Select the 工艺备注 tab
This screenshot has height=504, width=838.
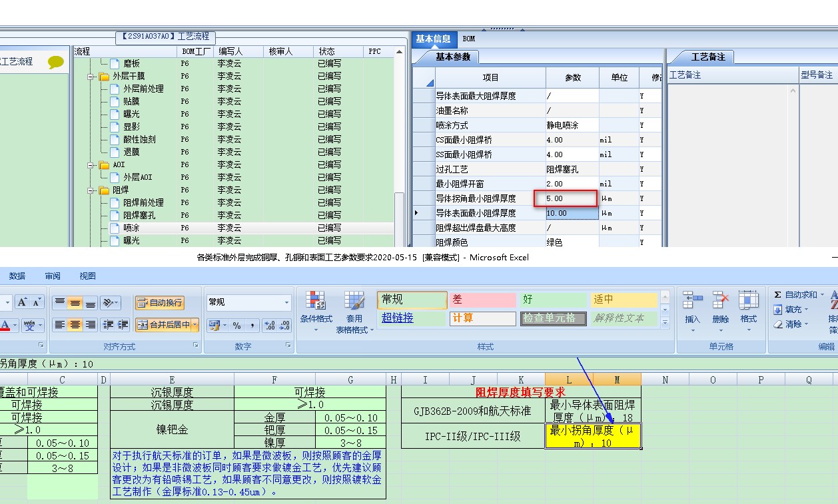click(x=708, y=57)
